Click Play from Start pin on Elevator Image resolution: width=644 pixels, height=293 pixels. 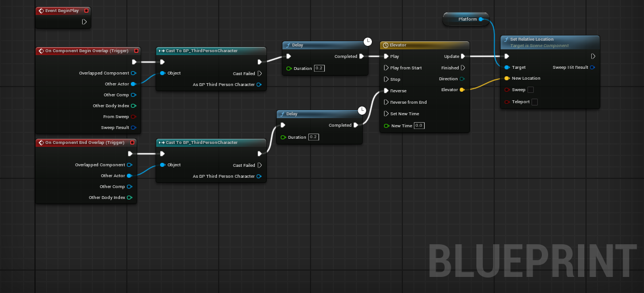coord(386,68)
